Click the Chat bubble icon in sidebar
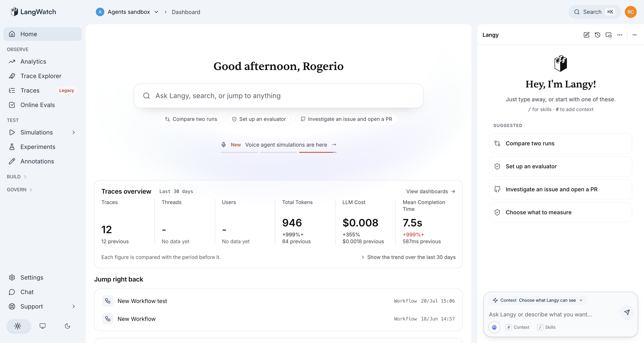Screen dimensions: 644x343 click(12, 292)
